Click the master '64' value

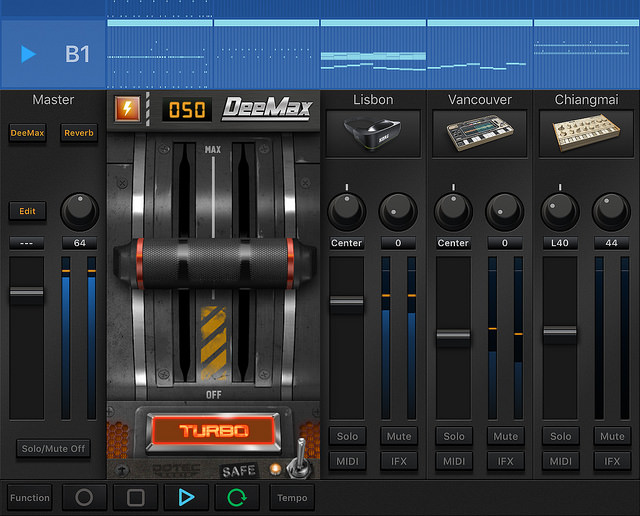pyautogui.click(x=80, y=243)
